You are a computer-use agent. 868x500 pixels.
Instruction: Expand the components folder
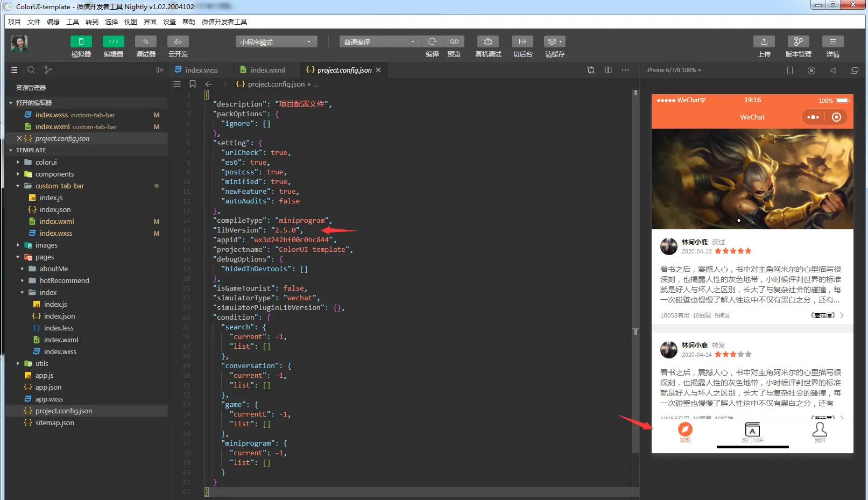point(86,174)
